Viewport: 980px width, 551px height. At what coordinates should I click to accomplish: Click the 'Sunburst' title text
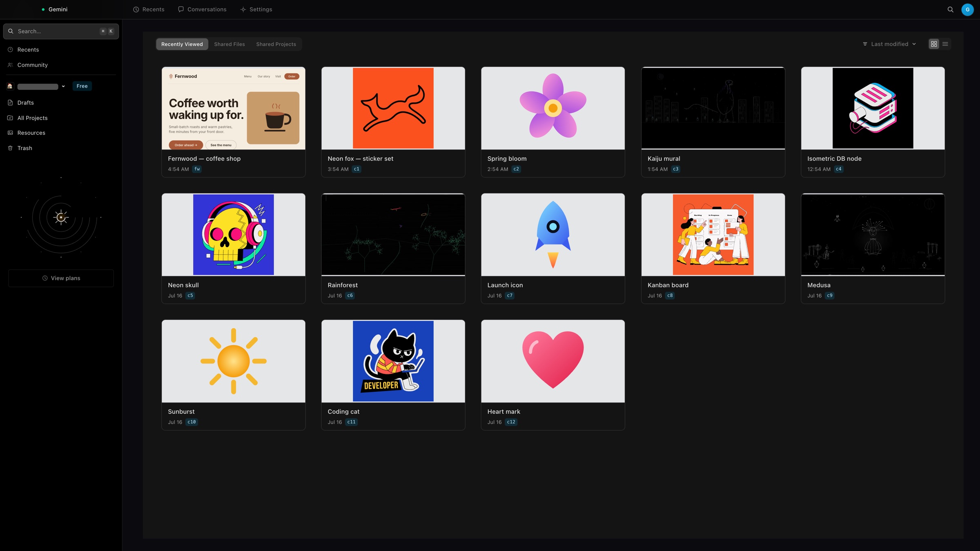[x=181, y=412]
